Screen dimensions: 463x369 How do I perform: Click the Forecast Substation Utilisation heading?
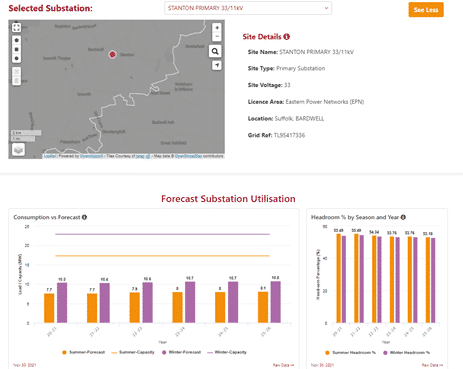(228, 199)
